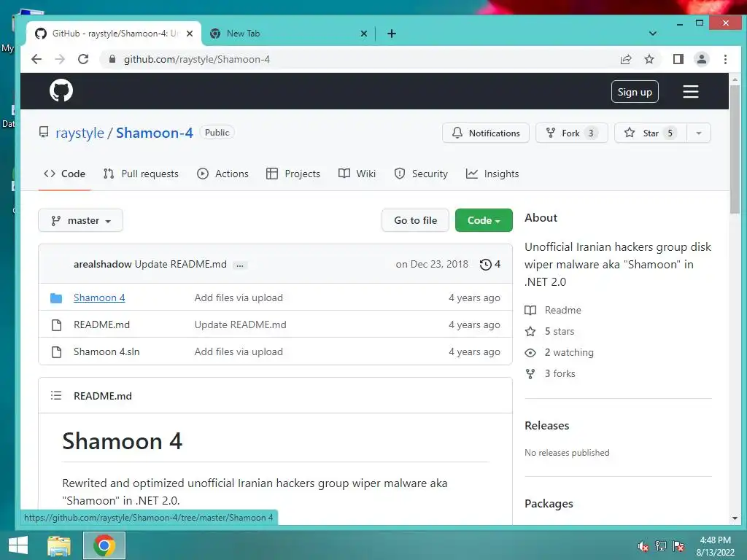Open the Insights tab
This screenshot has width=747, height=560.
tap(492, 174)
